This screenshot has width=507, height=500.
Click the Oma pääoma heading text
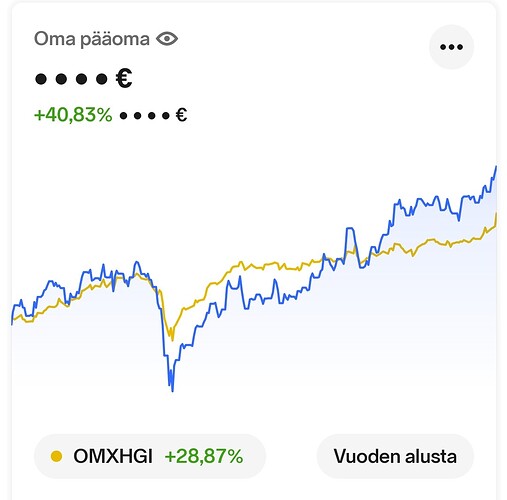(92, 39)
